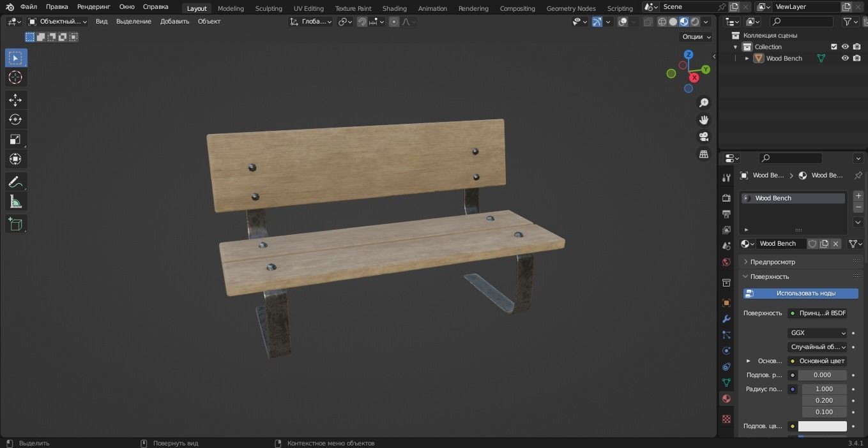
Task: Open the Modifiers properties tab
Action: click(726, 318)
